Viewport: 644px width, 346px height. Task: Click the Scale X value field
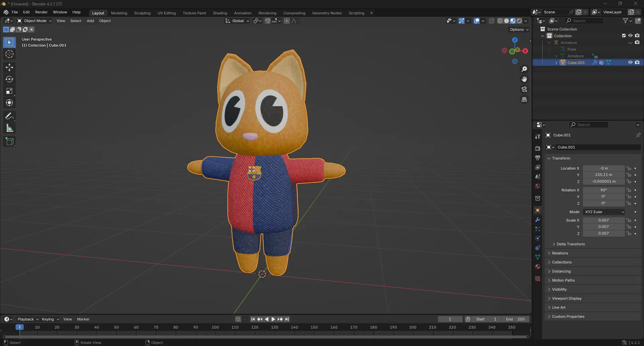click(x=603, y=220)
